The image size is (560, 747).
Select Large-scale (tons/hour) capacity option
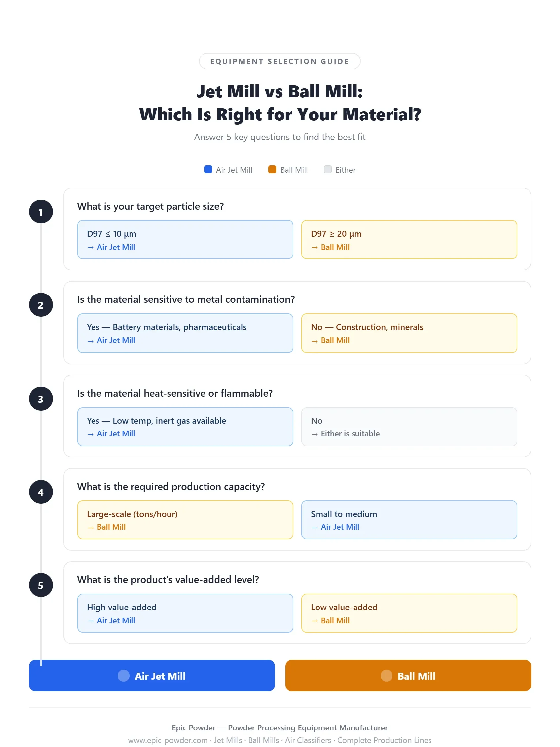(185, 520)
